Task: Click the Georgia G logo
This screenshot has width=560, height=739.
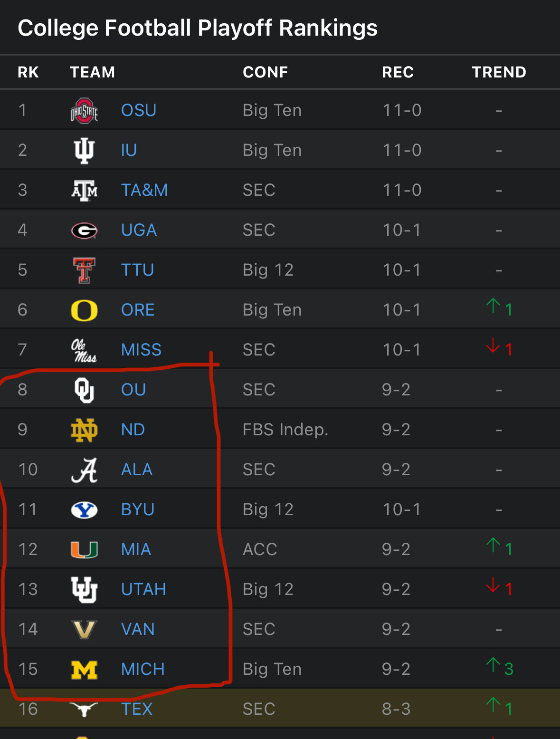Action: 84,230
